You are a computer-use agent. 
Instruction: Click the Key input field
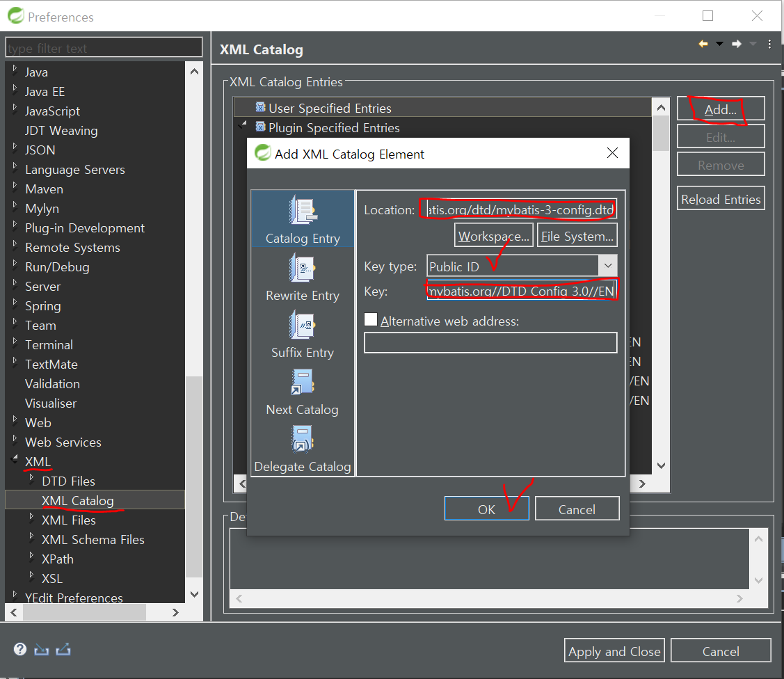click(522, 291)
